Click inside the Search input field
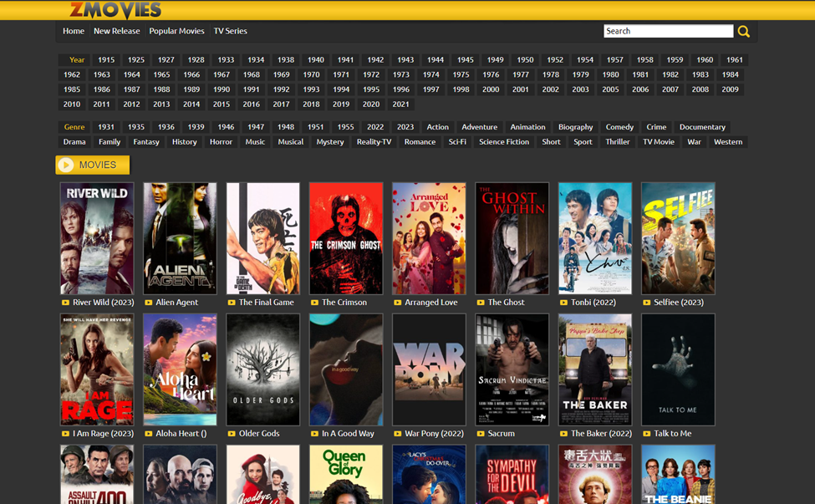815x504 pixels. click(x=669, y=31)
